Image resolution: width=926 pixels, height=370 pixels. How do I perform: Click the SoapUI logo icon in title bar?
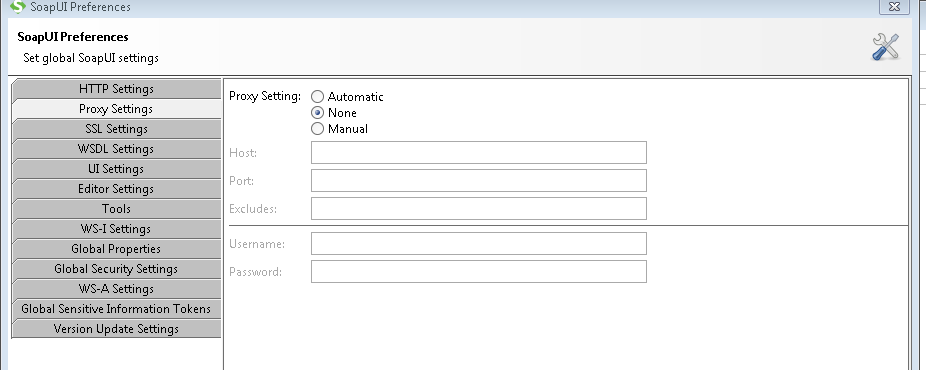coord(18,6)
